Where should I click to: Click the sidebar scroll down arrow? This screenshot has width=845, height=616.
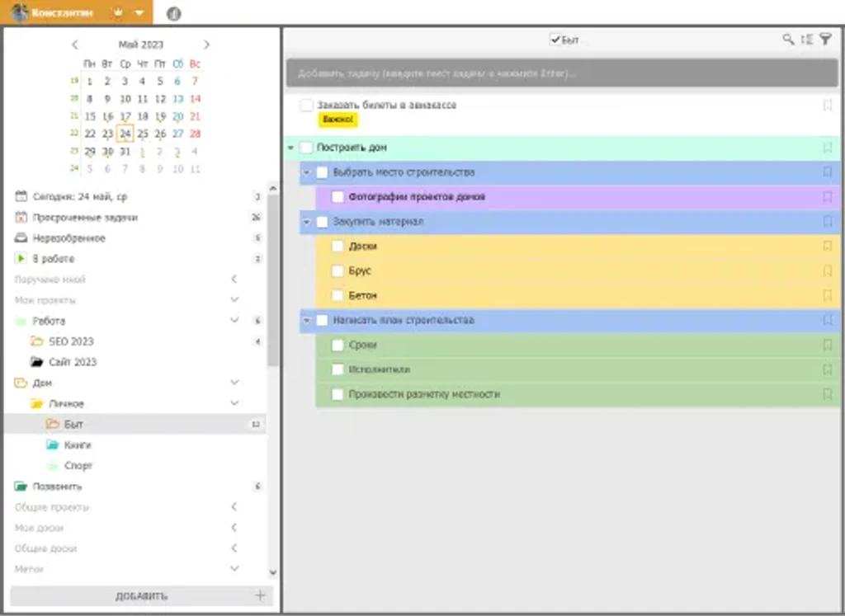(x=272, y=571)
